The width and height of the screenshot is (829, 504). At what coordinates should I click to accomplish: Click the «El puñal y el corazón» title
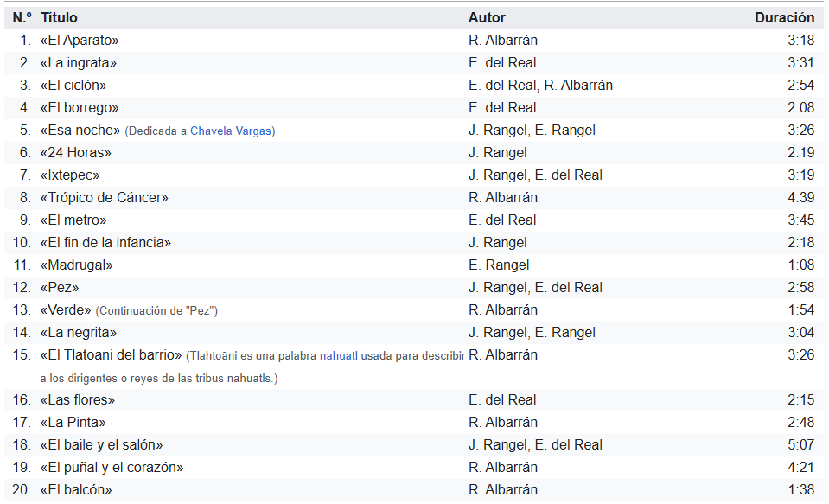click(112, 468)
